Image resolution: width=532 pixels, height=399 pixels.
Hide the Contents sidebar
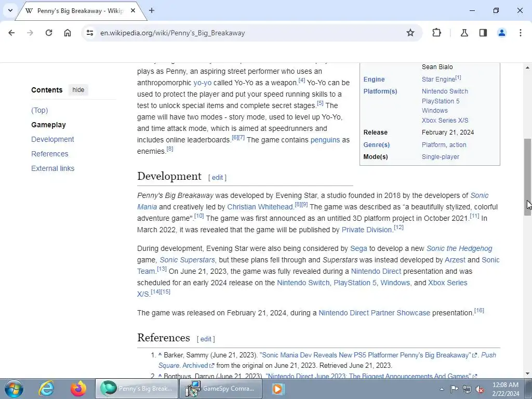[x=78, y=90]
